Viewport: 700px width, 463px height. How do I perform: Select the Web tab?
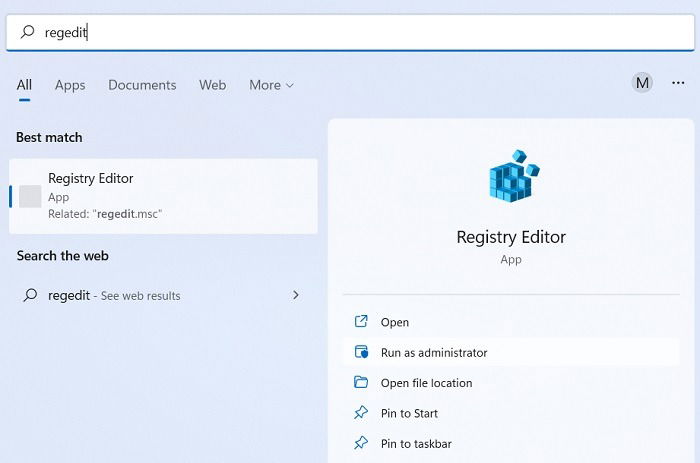coord(212,85)
